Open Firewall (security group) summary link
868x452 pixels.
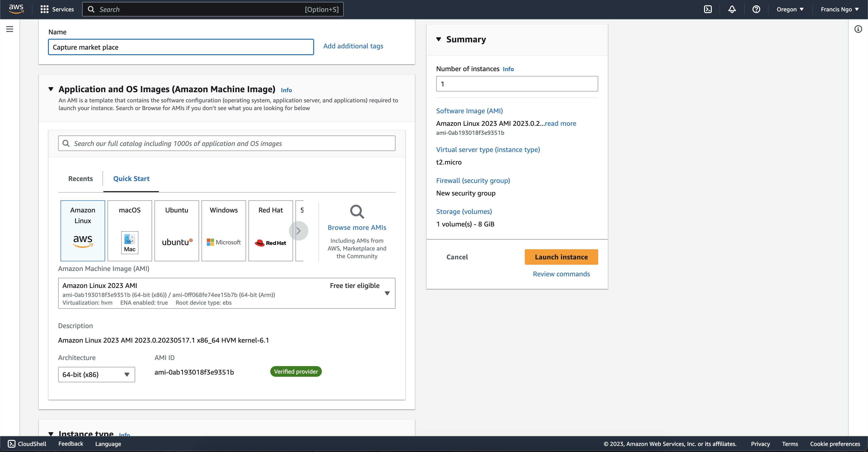click(473, 181)
